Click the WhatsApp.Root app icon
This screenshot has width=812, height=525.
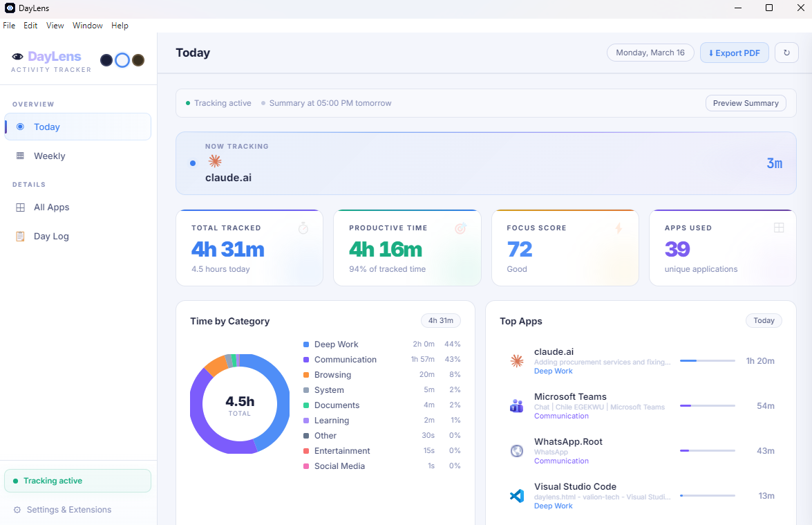517,451
